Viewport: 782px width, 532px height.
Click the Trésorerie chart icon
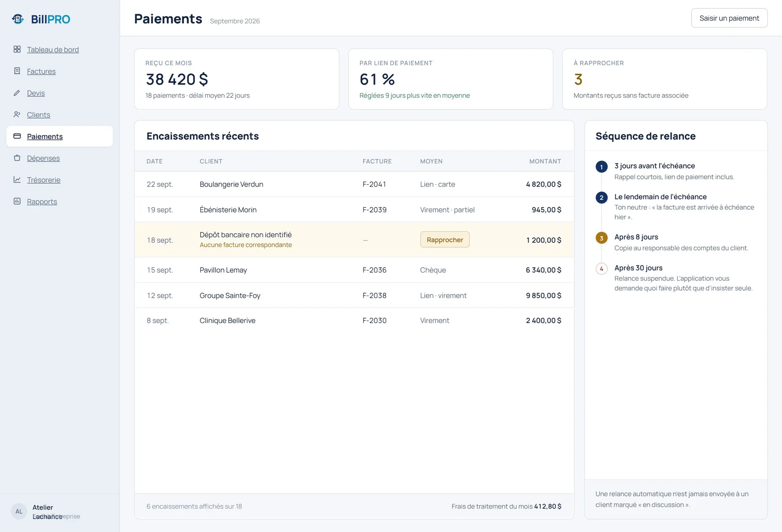point(17,180)
